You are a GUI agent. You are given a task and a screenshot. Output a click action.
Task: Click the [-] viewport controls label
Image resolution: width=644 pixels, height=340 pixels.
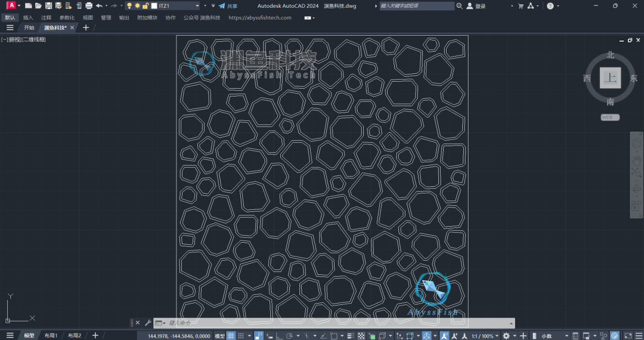5,39
